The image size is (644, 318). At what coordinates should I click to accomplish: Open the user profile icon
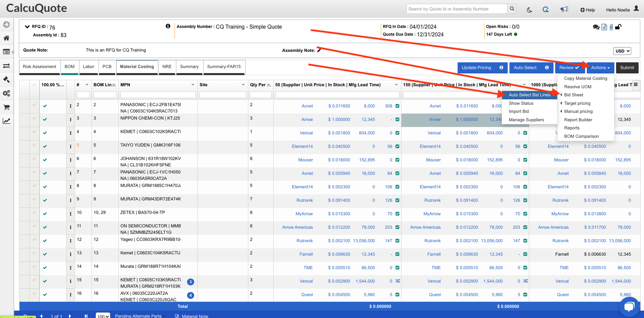coord(636,8)
